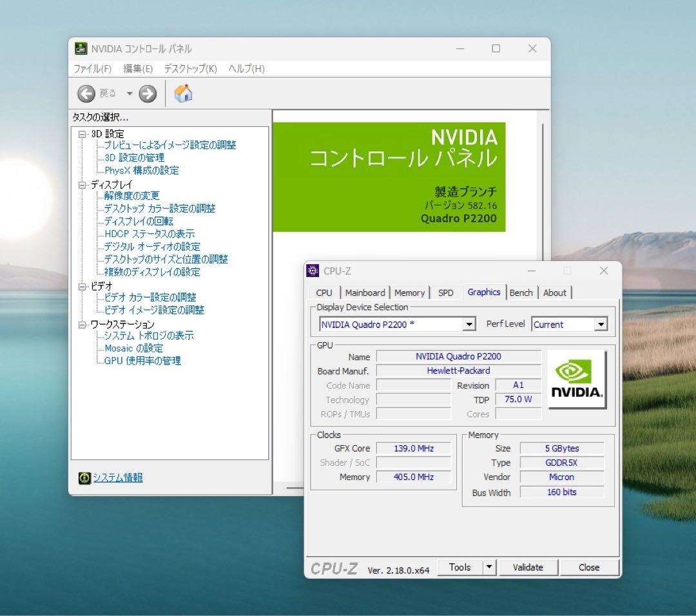The image size is (696, 616).
Task: Collapse the ワークステーション tree node
Action: 82,325
